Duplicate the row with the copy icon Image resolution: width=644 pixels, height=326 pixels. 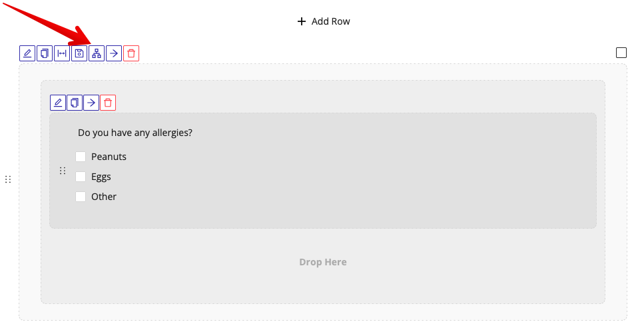coord(45,53)
